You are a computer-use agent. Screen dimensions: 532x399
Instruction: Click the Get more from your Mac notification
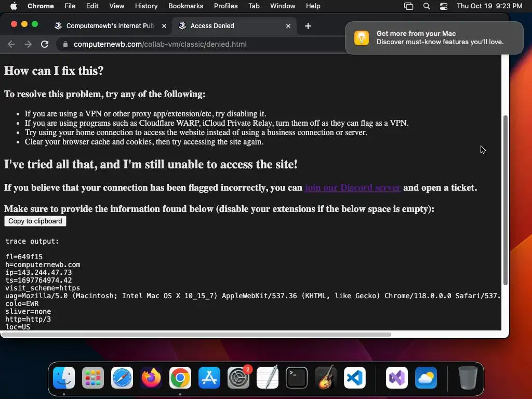point(434,37)
